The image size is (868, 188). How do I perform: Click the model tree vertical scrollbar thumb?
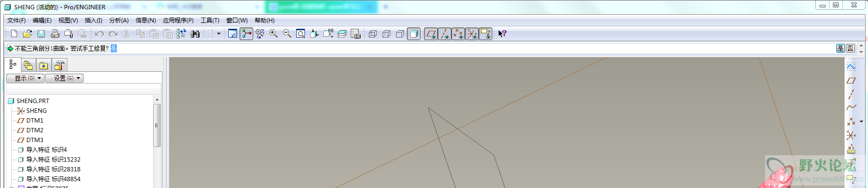click(157, 125)
